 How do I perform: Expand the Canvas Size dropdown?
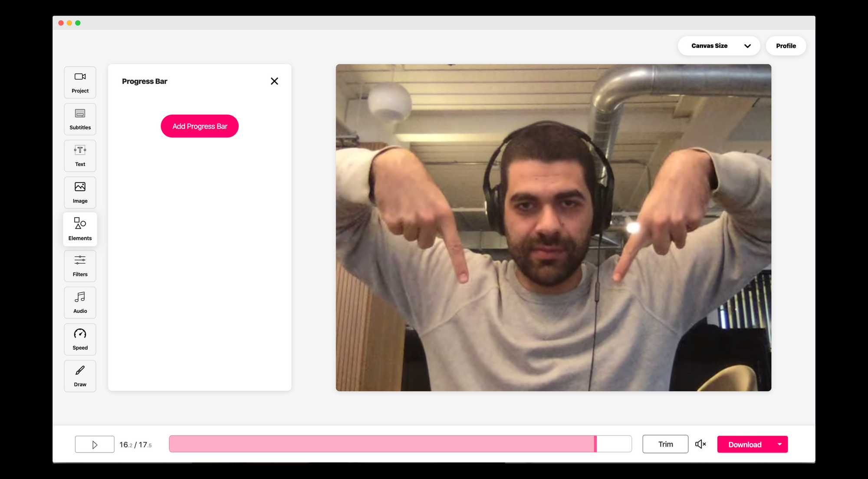(x=719, y=46)
